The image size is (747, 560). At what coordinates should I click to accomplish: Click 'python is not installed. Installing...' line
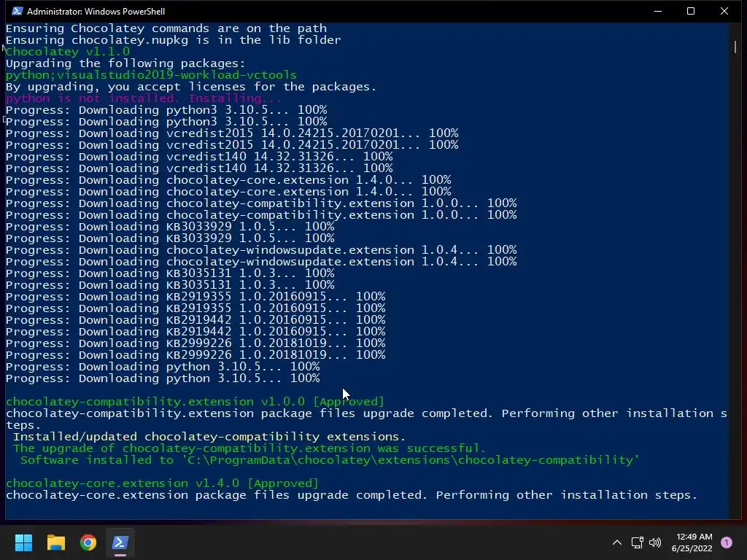point(144,98)
